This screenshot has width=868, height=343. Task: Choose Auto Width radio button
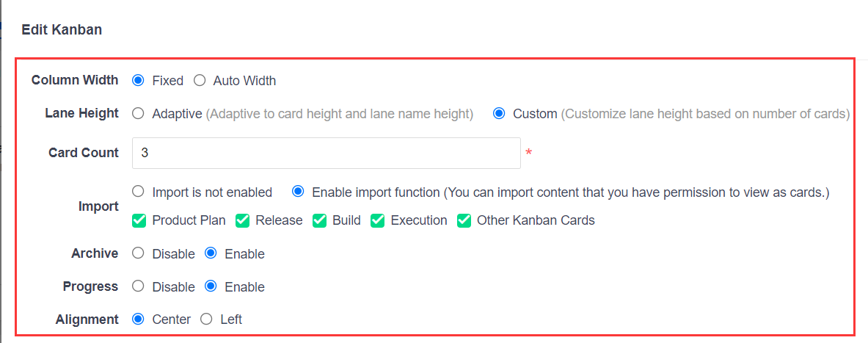[200, 81]
